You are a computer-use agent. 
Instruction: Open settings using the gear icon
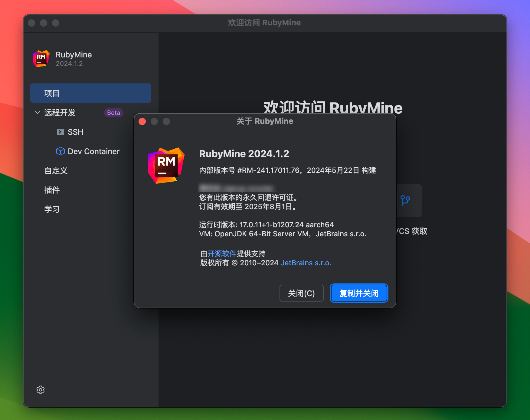pos(41,389)
